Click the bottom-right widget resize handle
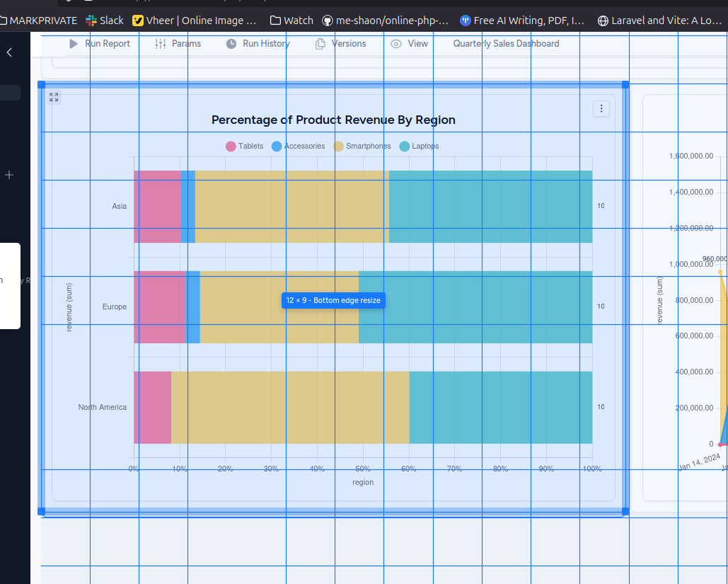728x584 pixels. (625, 510)
